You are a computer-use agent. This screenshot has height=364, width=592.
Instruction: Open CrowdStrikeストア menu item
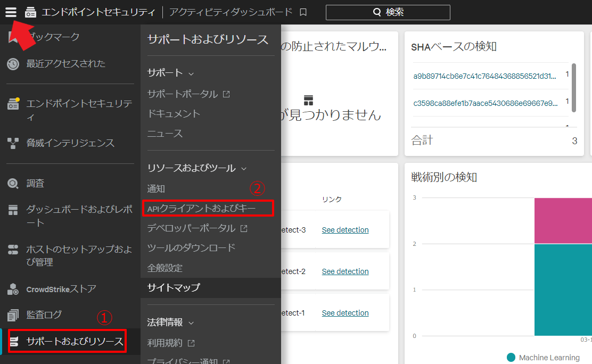[x=61, y=289]
